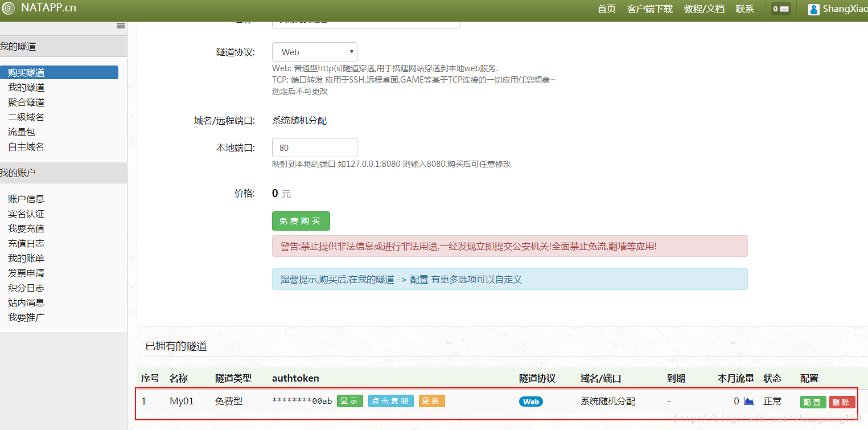Open 积分日志 in sidebar

point(26,288)
